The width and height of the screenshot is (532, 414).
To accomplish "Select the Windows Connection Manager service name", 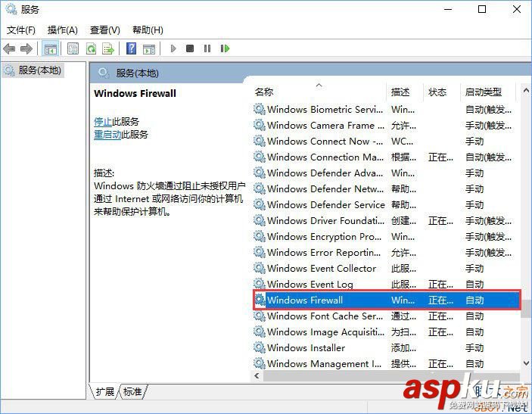I will (x=325, y=157).
